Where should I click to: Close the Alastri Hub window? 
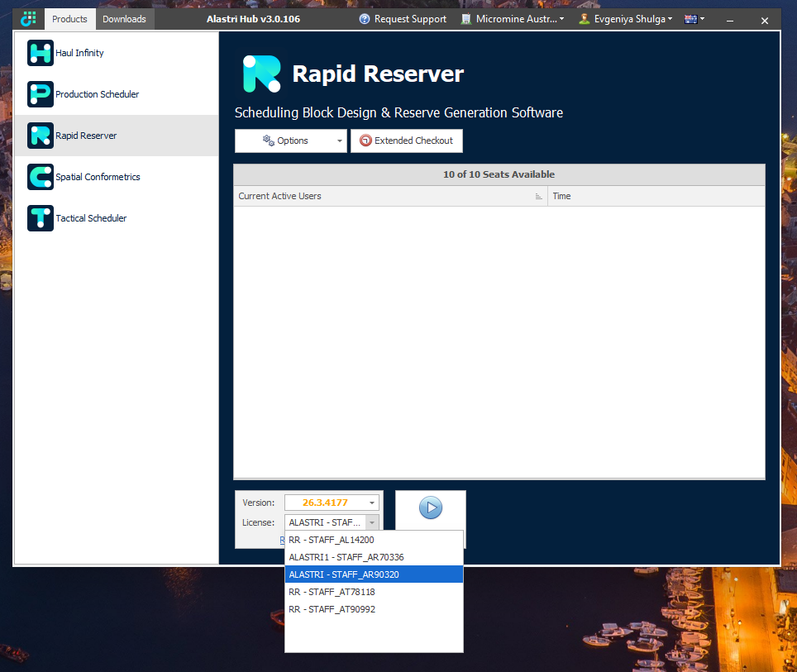tap(765, 21)
